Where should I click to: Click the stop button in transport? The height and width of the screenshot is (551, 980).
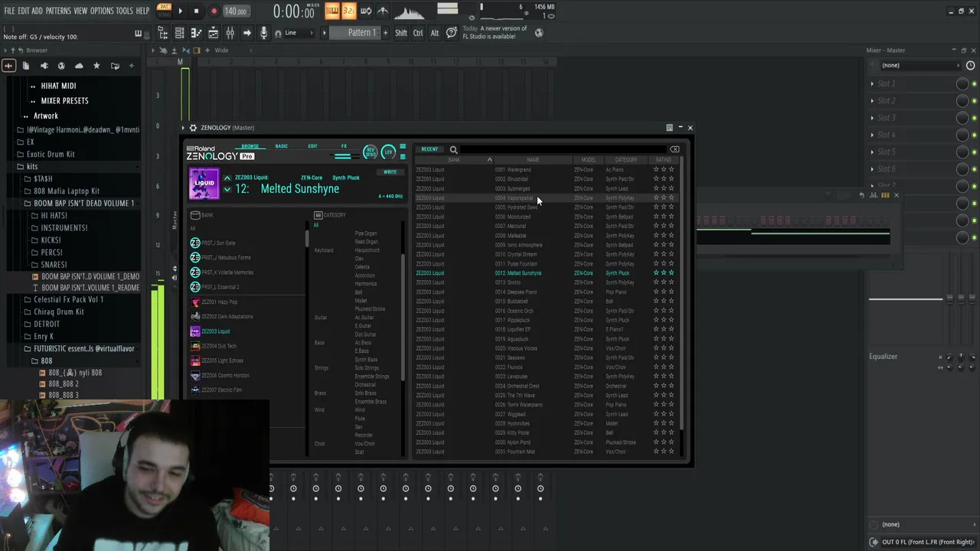click(x=197, y=11)
